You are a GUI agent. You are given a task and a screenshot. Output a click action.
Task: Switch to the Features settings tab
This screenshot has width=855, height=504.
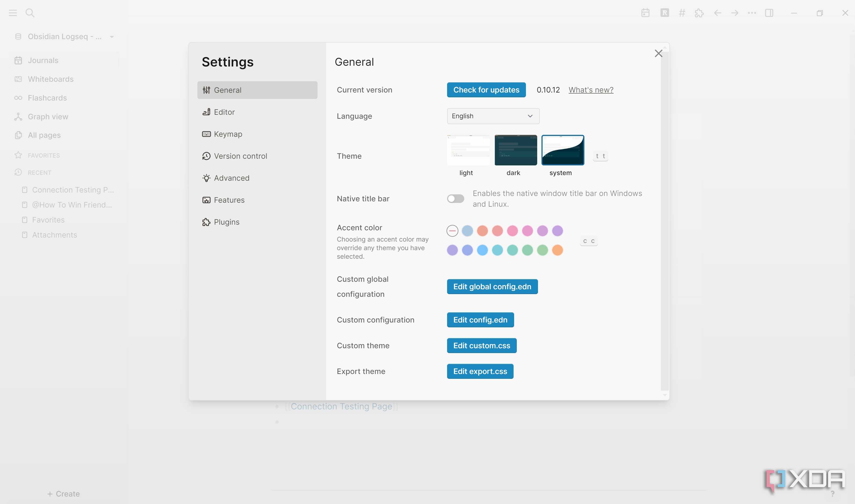click(257, 200)
